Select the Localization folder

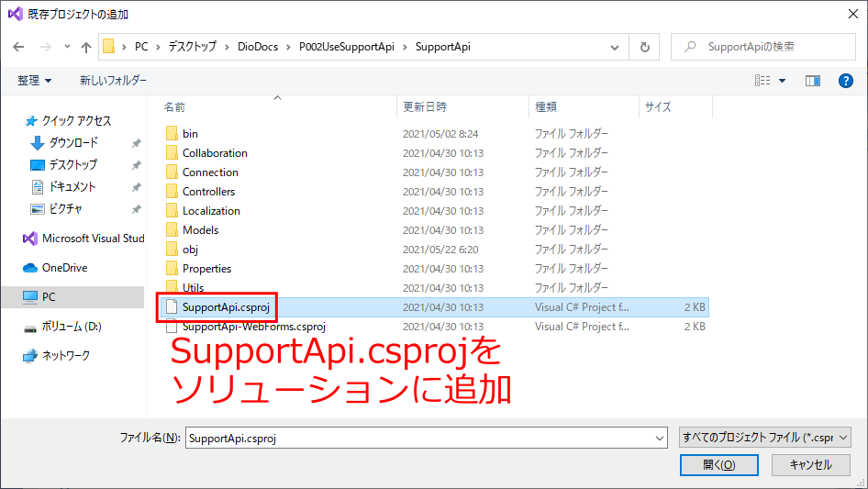point(211,211)
